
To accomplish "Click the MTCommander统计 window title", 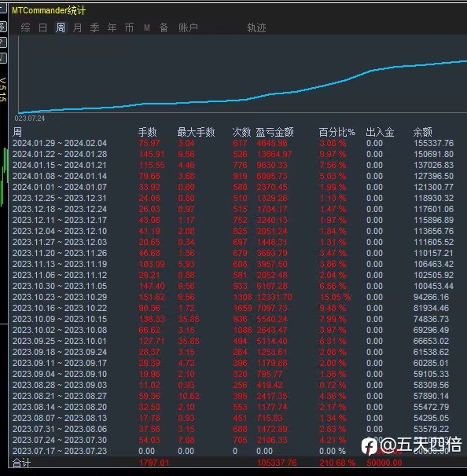I will 49,11.
